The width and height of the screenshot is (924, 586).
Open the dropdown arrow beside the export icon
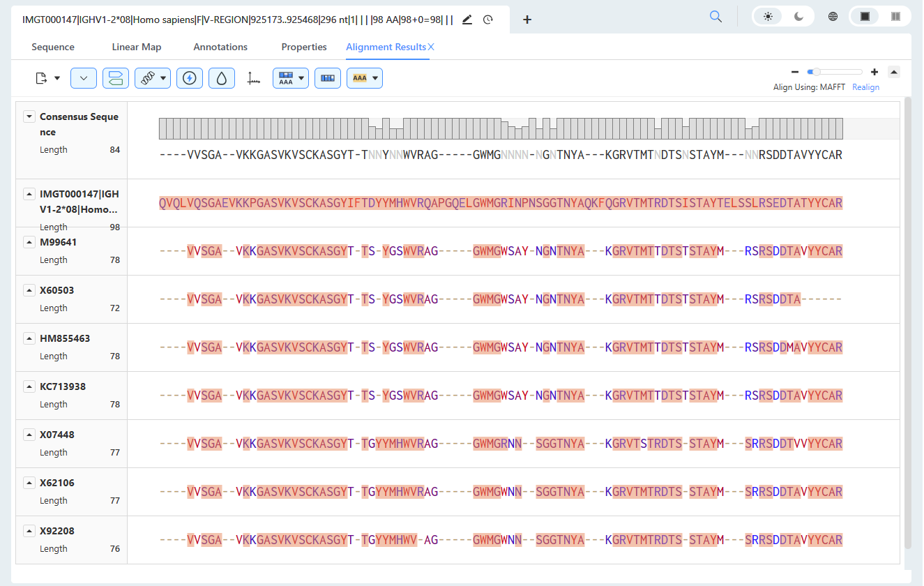click(56, 78)
